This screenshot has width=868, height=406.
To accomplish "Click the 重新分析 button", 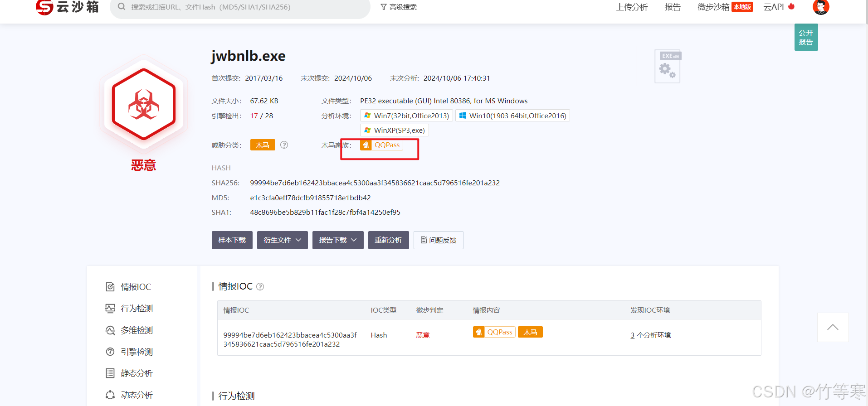I will coord(388,240).
